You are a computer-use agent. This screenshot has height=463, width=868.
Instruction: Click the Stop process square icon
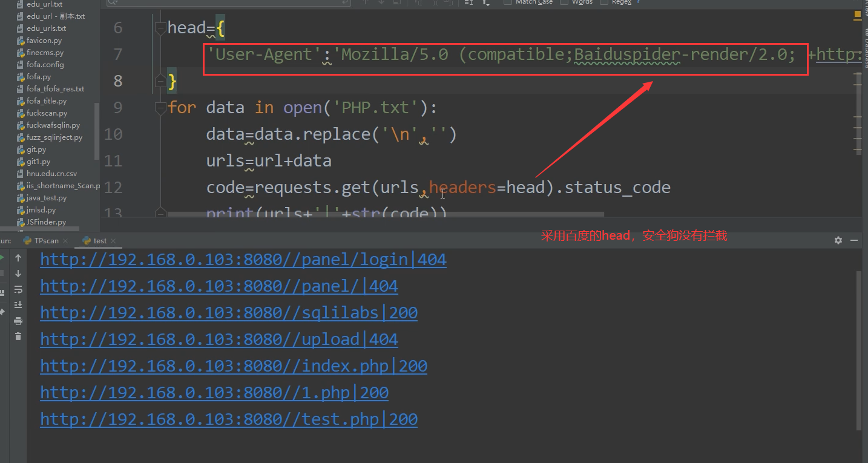(2, 274)
